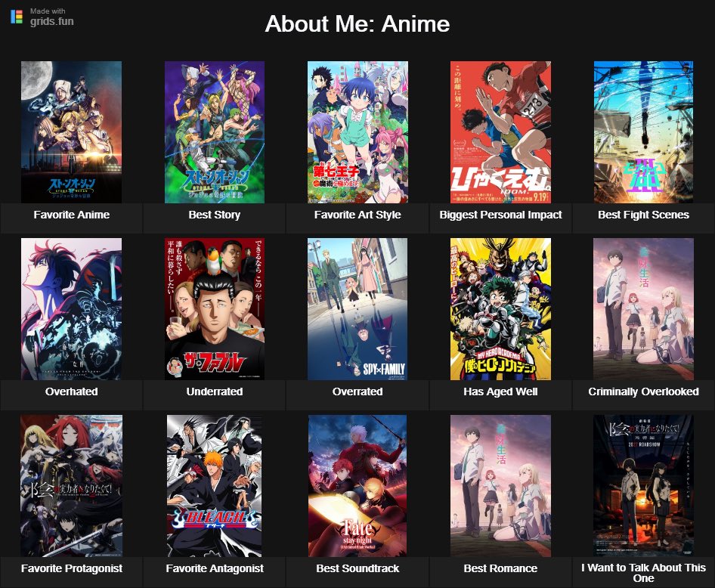Open the Fate stay night poster

(x=357, y=486)
